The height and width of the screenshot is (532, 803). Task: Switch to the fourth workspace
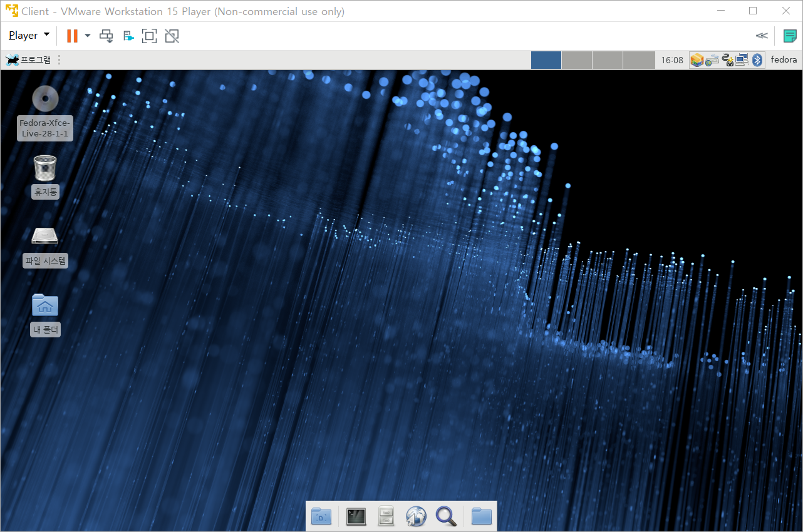639,60
